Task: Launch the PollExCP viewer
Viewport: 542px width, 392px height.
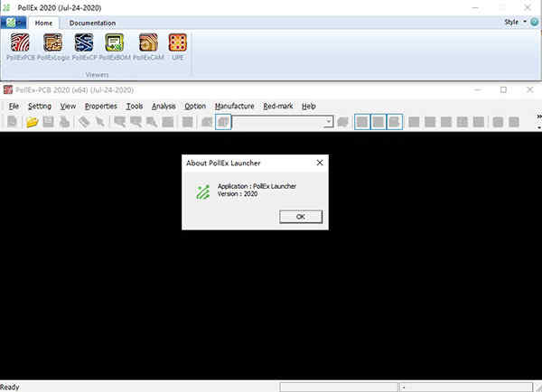Action: [x=84, y=47]
